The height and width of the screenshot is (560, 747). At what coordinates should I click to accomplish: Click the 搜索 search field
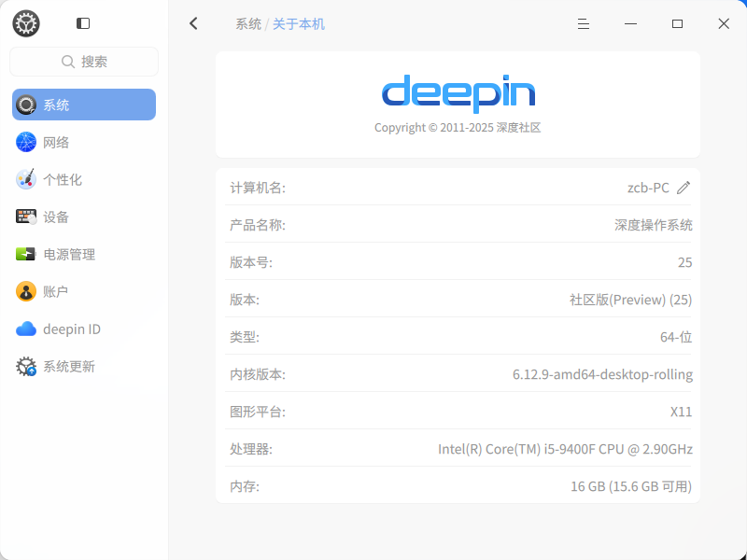pyautogui.click(x=84, y=62)
